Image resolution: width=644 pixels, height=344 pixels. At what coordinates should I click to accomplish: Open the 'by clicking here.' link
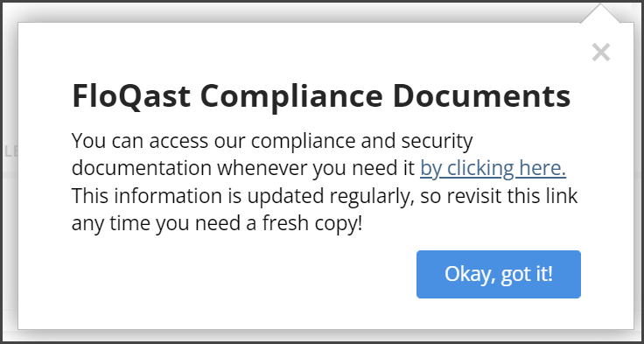(x=493, y=168)
